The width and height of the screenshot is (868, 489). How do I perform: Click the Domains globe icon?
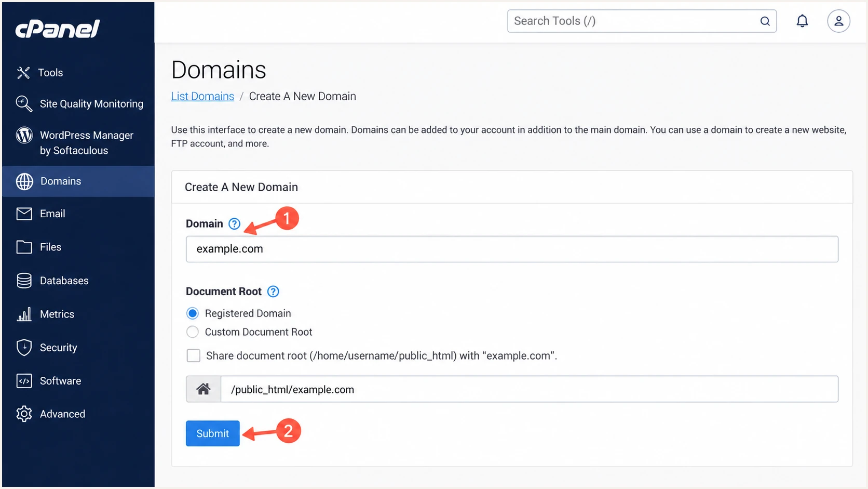(24, 181)
